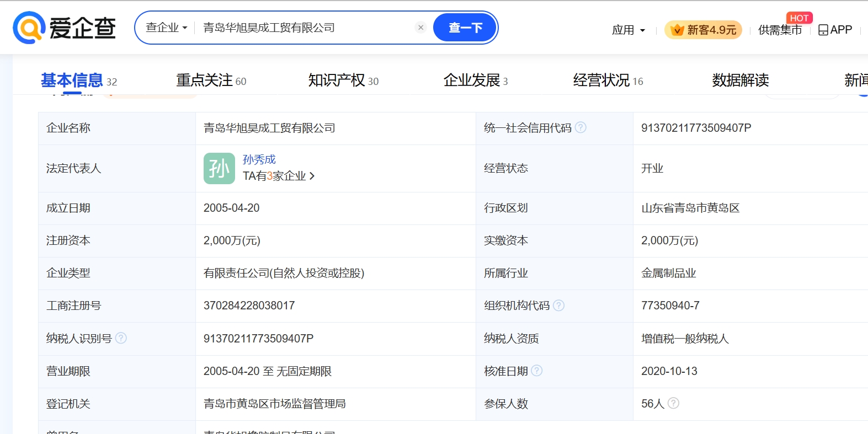The width and height of the screenshot is (868, 434).
Task: Click the phone icon beside APP
Action: tap(823, 30)
